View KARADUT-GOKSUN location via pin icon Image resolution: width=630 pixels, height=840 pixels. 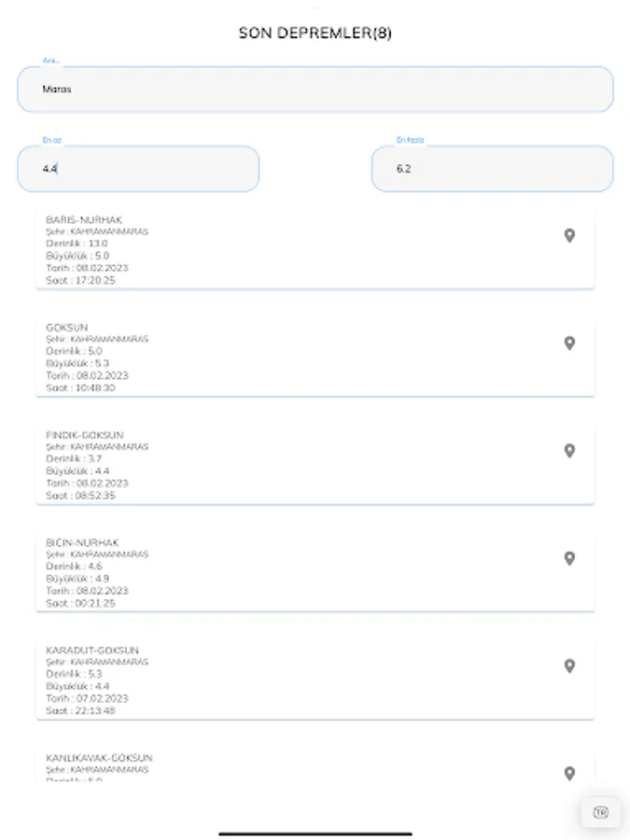[569, 665]
